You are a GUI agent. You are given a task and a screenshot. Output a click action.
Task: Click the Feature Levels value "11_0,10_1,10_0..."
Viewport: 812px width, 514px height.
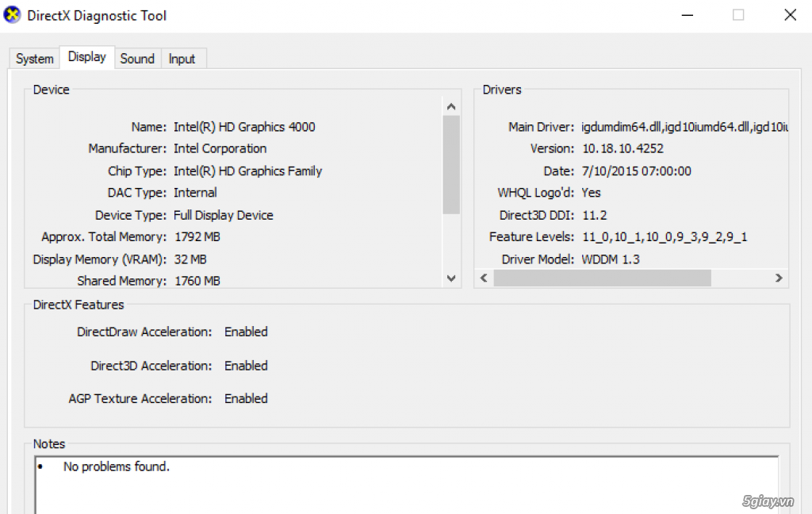pos(665,237)
